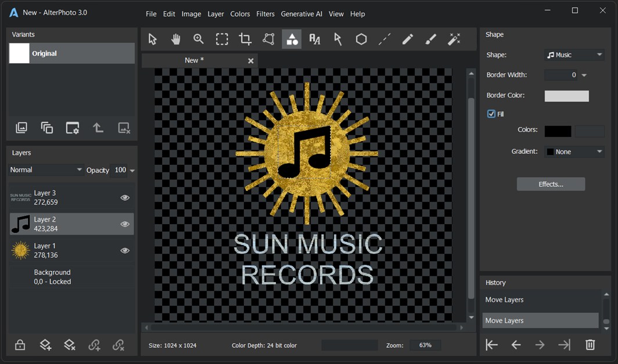Select the rectangular selection tool
This screenshot has height=364, width=618.
point(222,39)
